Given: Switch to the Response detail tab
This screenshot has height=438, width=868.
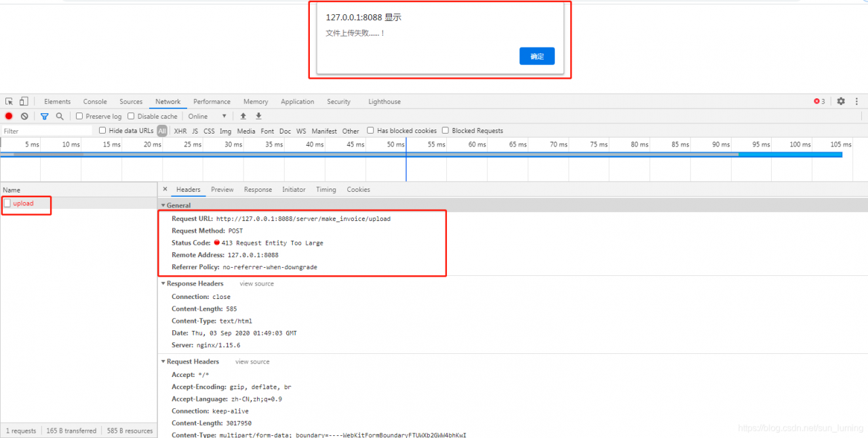Looking at the screenshot, I should (x=258, y=190).
